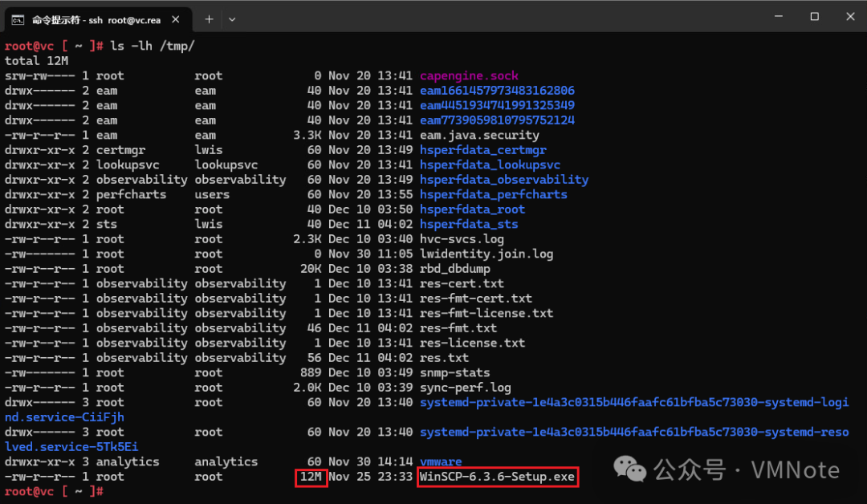Click the vmware directory name
The width and height of the screenshot is (867, 504).
click(x=441, y=462)
